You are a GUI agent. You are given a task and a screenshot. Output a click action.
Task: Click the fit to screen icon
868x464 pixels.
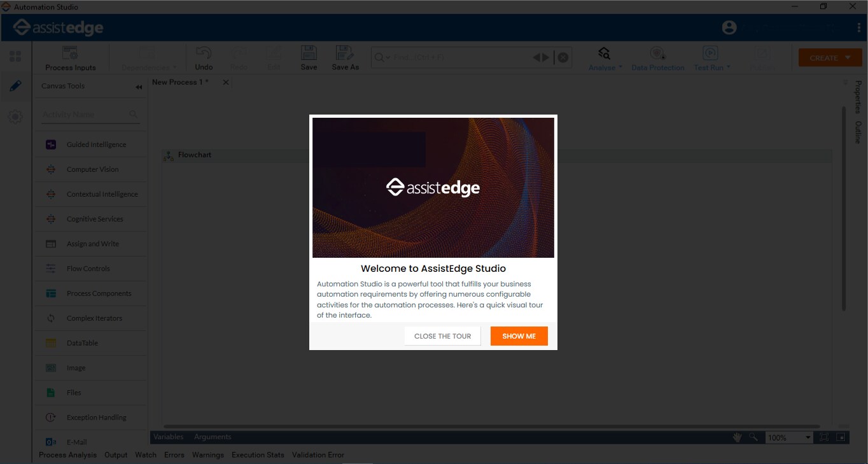[x=825, y=437]
